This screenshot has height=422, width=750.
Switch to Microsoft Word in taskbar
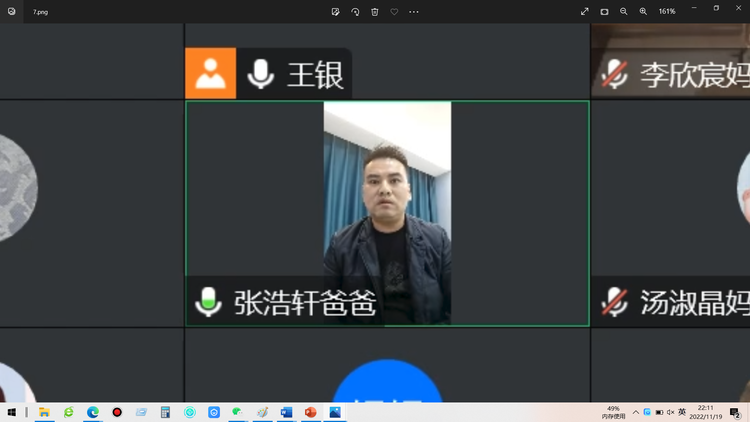(286, 412)
